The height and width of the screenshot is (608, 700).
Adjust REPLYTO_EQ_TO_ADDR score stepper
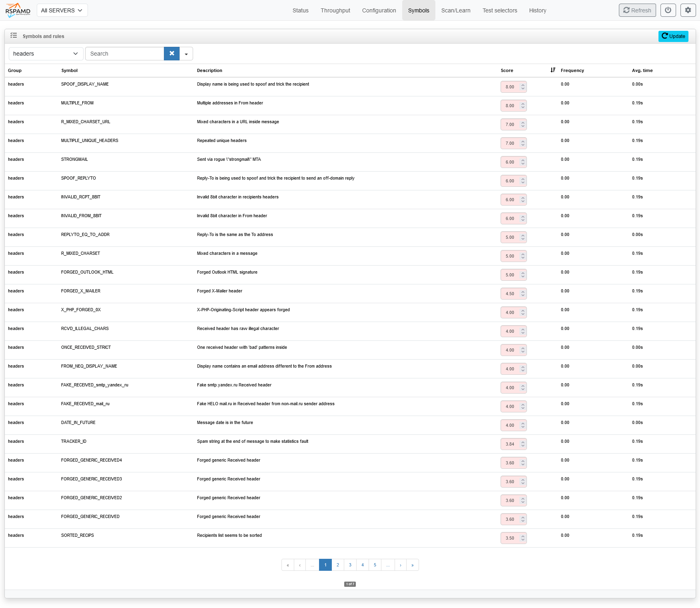point(523,237)
